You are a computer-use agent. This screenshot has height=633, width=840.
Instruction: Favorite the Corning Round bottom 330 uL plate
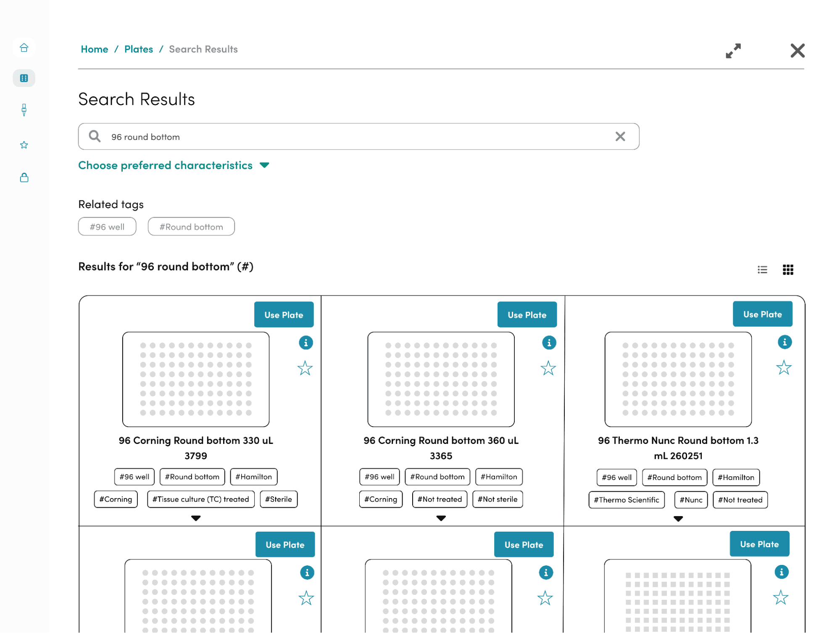coord(305,368)
